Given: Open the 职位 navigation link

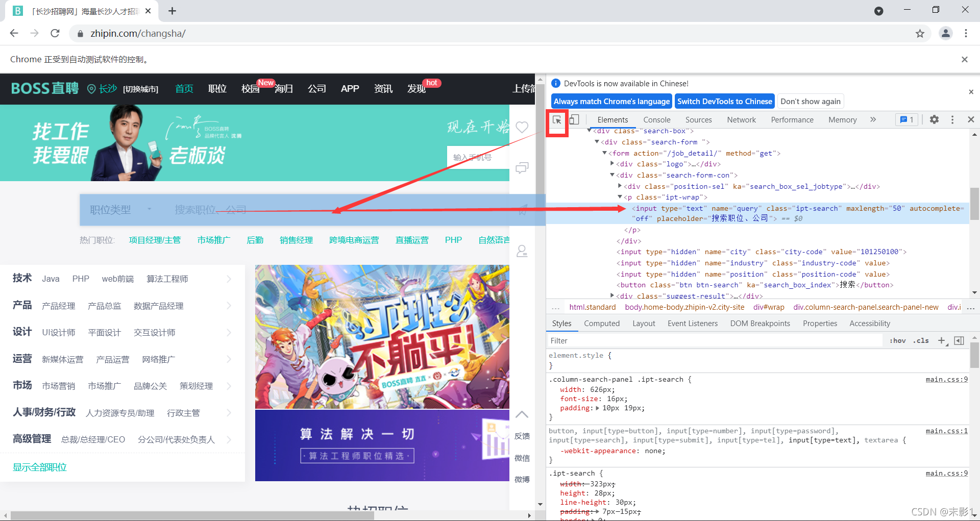Looking at the screenshot, I should tap(217, 89).
